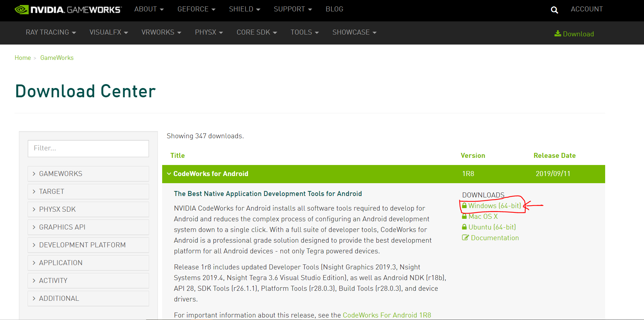Open the ACCOUNT link

[x=587, y=9]
